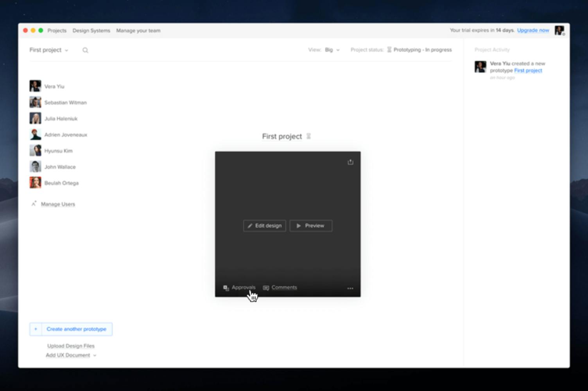Click the Upgrade now link
This screenshot has width=588, height=391.
[x=532, y=30]
